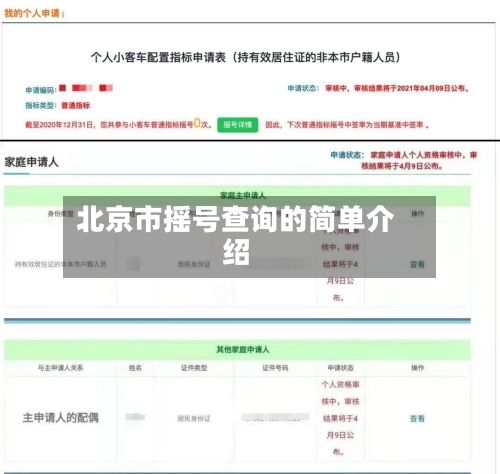Click 操作 column header in 其他家庭申请人 table
The width and height of the screenshot is (500, 474).
pyautogui.click(x=417, y=368)
